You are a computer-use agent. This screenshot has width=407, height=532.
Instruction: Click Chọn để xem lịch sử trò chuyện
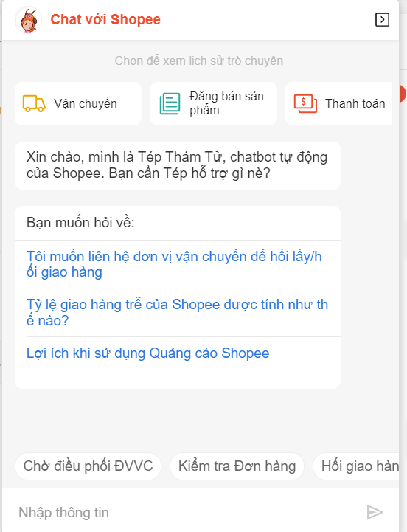(199, 61)
